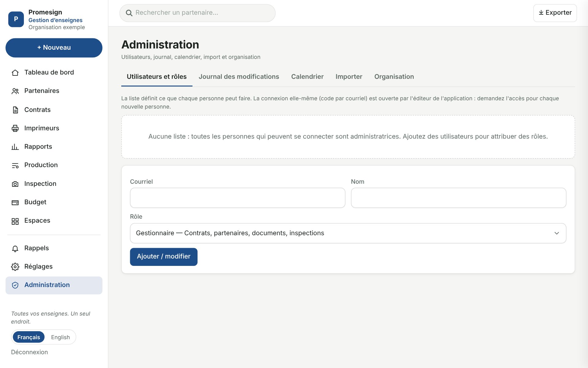Click the Administration shield icon
Image resolution: width=588 pixels, height=368 pixels.
point(15,285)
